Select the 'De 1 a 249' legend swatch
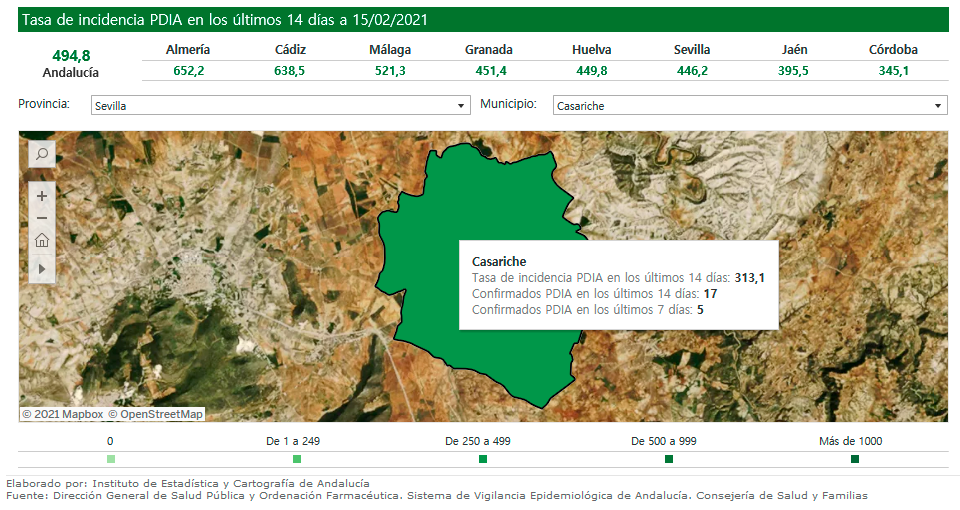960x510 pixels. click(297, 459)
